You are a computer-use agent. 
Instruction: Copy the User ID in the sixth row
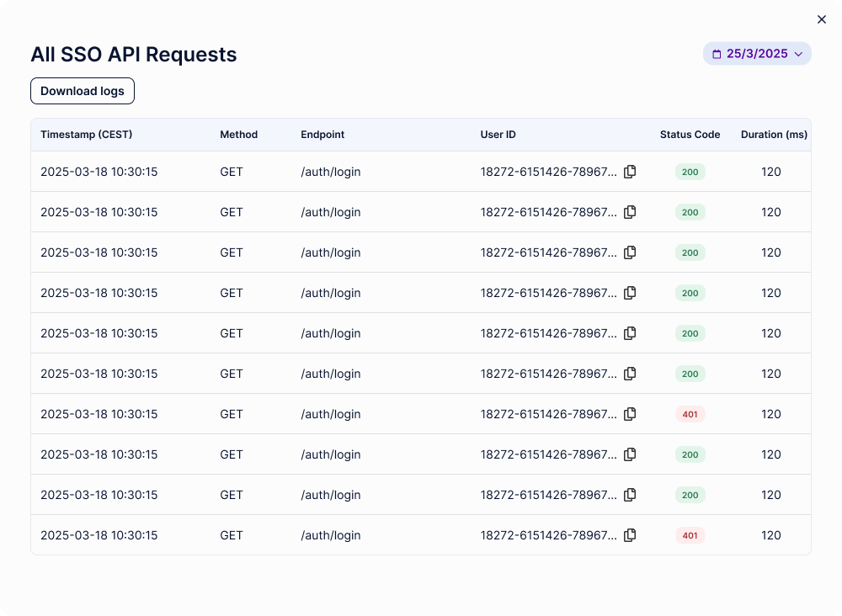click(x=630, y=374)
